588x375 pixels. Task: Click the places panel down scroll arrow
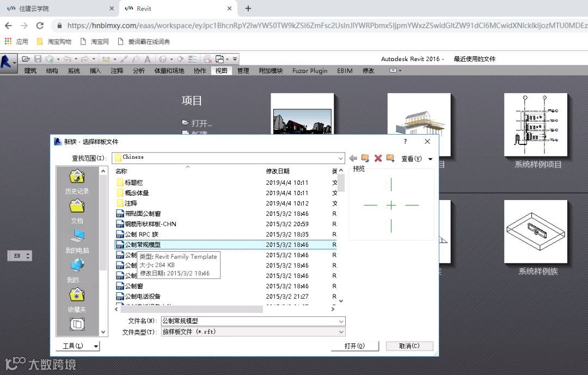tap(103, 332)
